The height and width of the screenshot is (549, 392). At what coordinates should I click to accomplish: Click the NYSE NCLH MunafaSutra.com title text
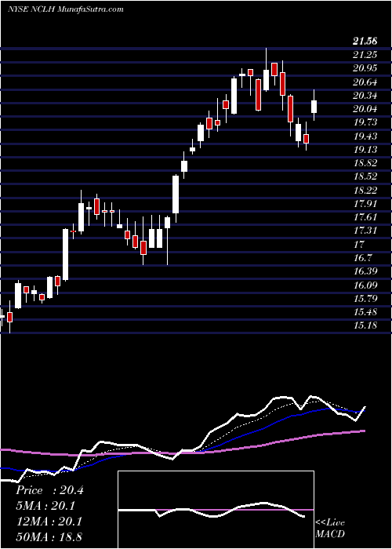pos(66,9)
